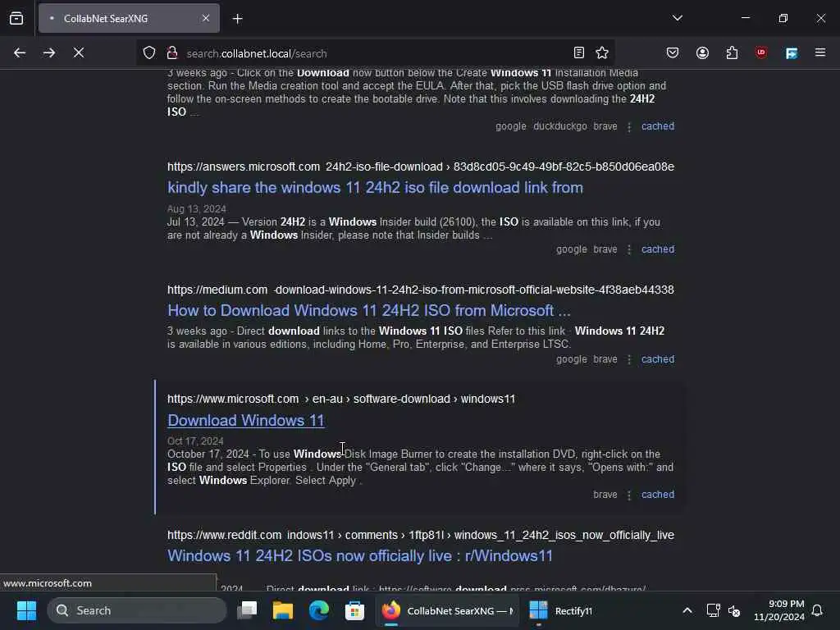Open Microsoft Store from taskbar
The height and width of the screenshot is (630, 840).
coord(354,610)
